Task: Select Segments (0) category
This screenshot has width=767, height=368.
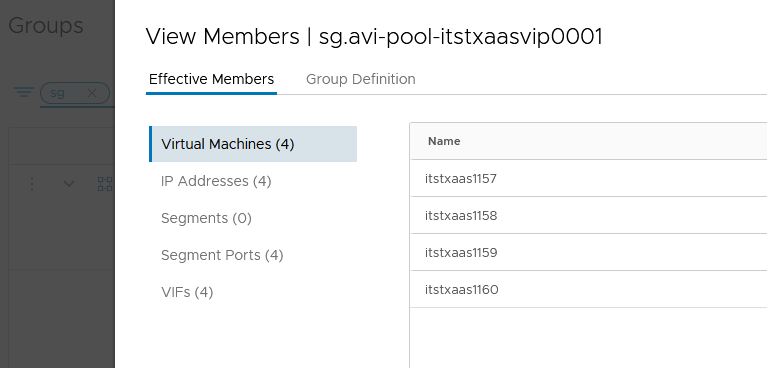Action: [x=206, y=218]
